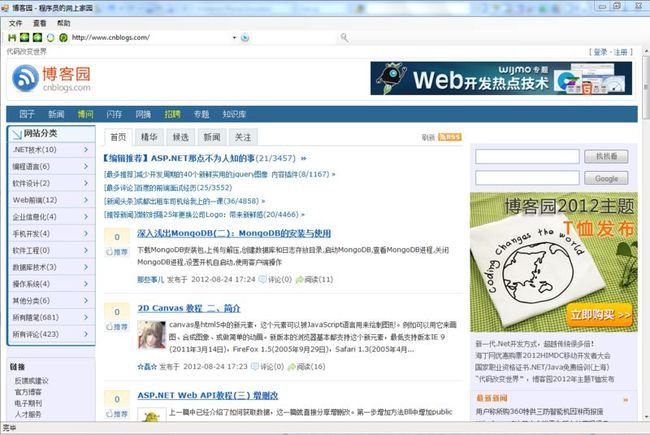Click the 刷新 refresh link
This screenshot has width=650, height=435.
pyautogui.click(x=428, y=137)
